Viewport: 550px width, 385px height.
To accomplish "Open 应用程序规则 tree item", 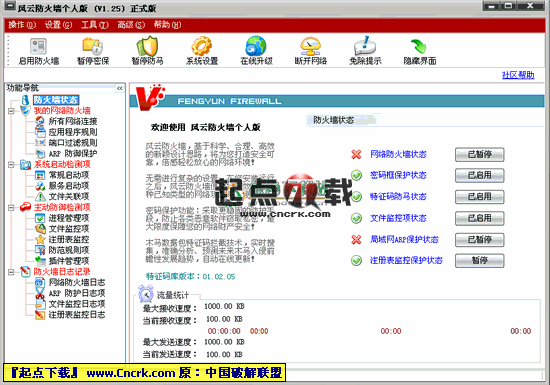I will (73, 132).
